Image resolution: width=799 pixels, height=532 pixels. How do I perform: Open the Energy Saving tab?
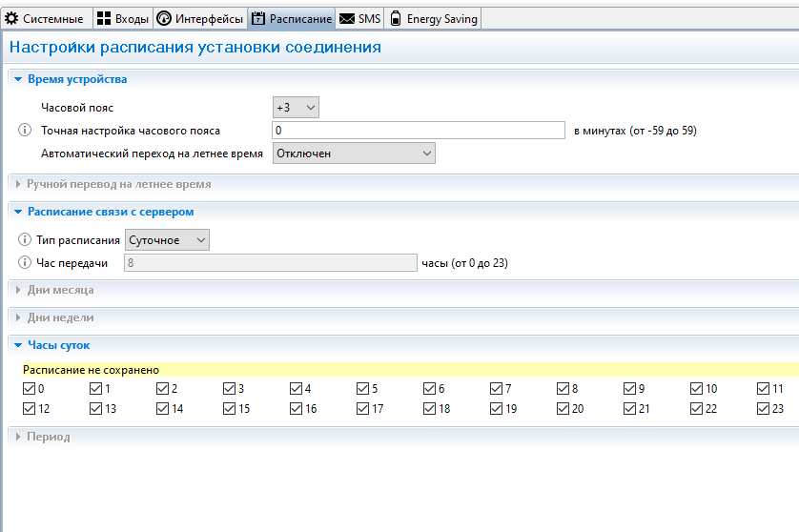pos(433,19)
